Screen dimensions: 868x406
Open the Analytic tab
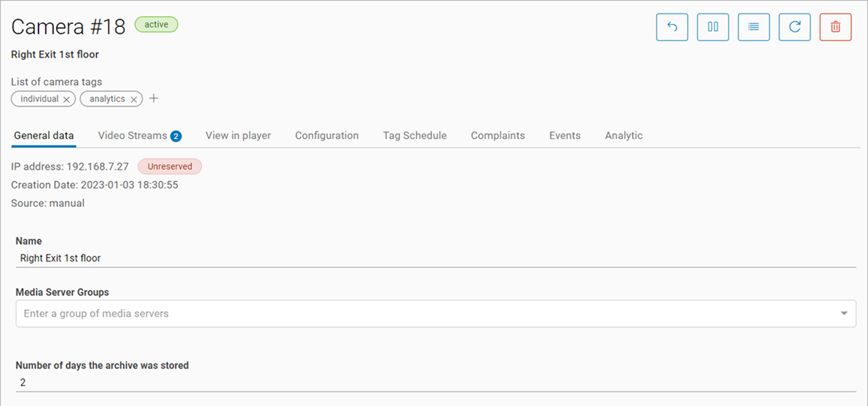pyautogui.click(x=623, y=135)
